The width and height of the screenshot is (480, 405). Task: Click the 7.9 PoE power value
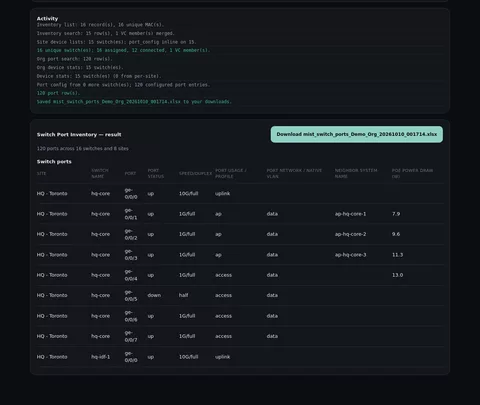tap(396, 214)
